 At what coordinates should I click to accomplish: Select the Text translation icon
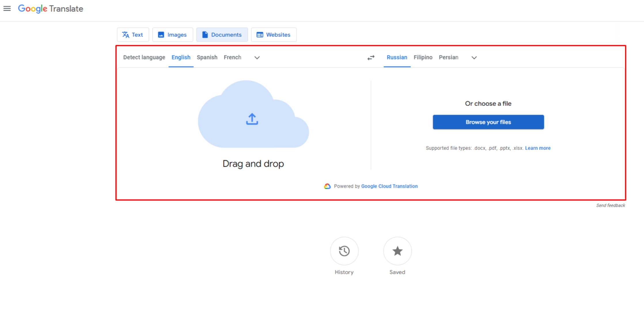click(126, 34)
